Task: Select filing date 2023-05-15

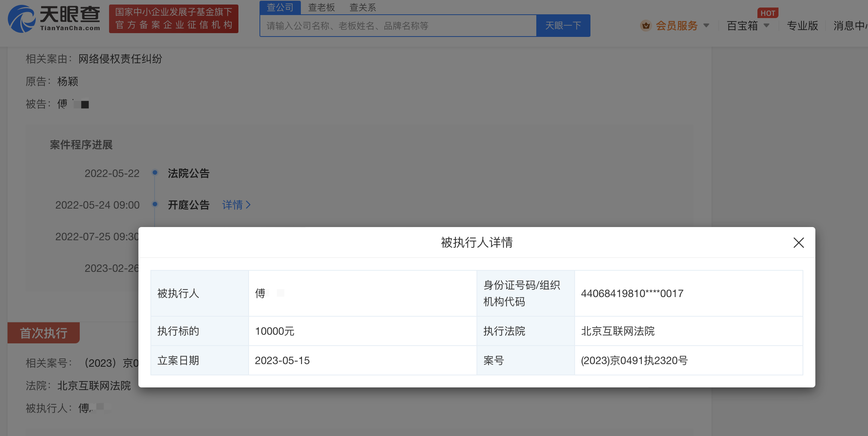Action: 282,360
